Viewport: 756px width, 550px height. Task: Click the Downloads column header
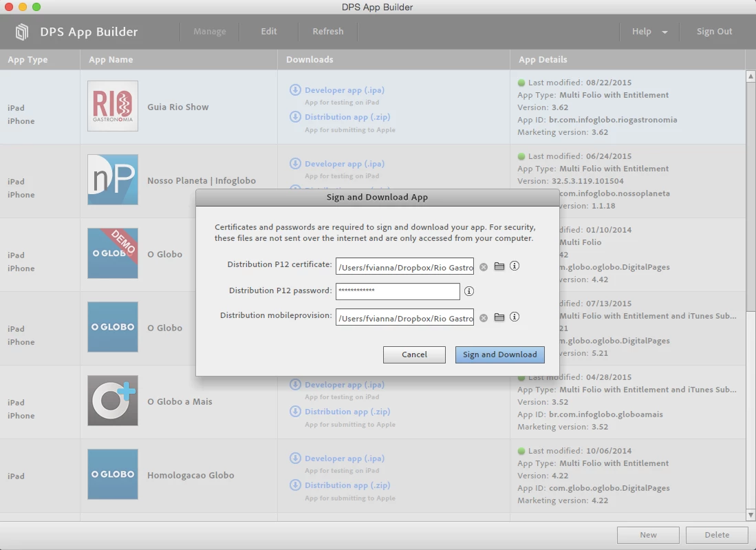[x=310, y=59]
